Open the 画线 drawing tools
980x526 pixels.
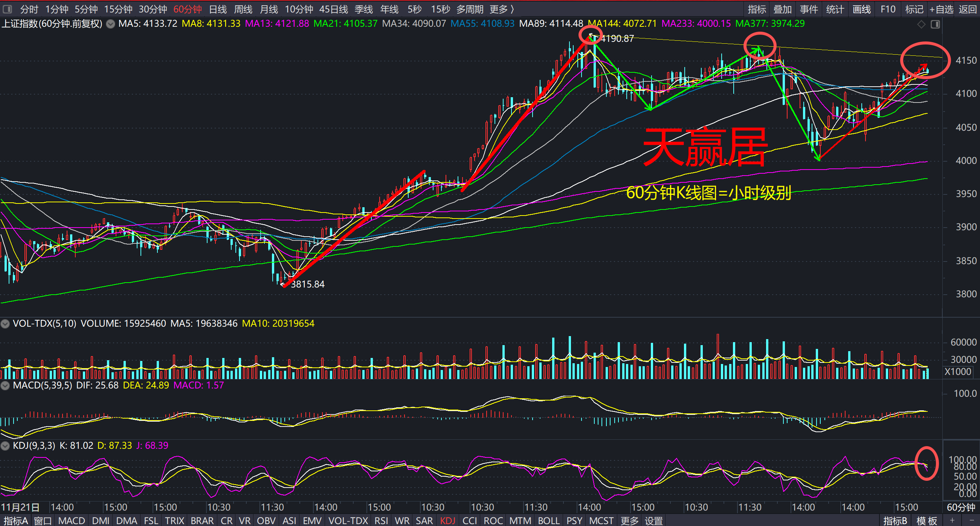[861, 9]
